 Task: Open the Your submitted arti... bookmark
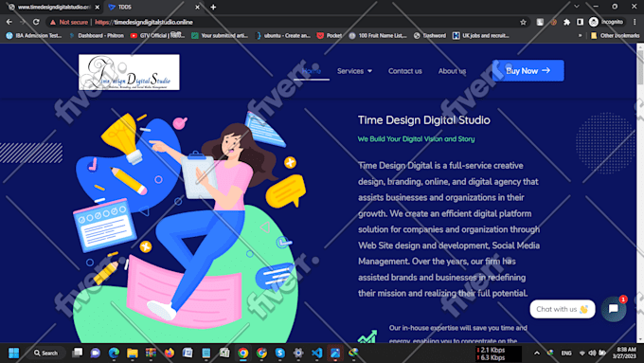220,36
